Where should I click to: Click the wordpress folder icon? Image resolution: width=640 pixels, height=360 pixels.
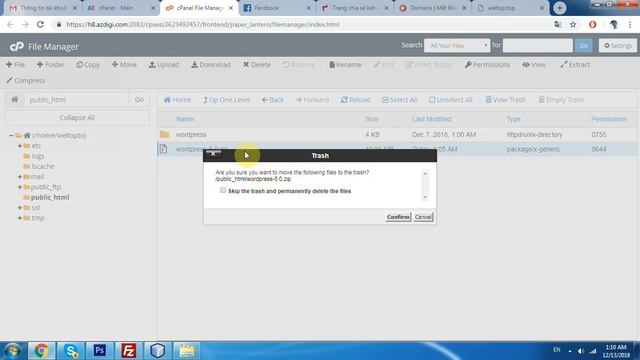tap(164, 134)
